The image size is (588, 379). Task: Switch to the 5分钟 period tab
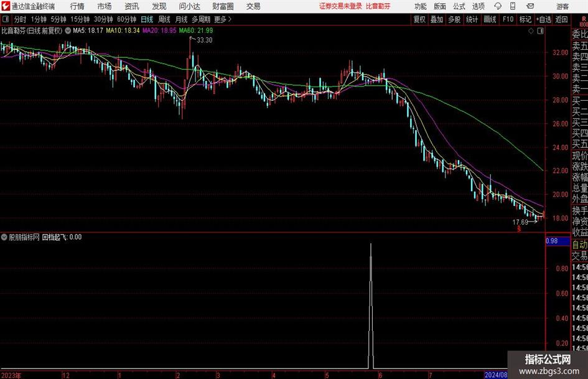click(x=58, y=19)
